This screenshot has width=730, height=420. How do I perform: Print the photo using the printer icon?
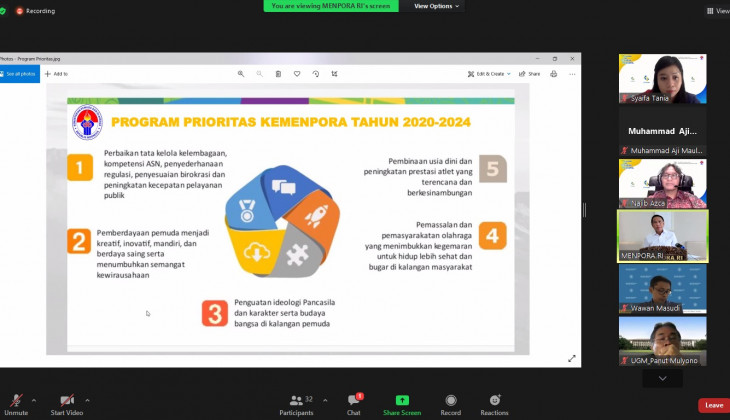pyautogui.click(x=554, y=74)
